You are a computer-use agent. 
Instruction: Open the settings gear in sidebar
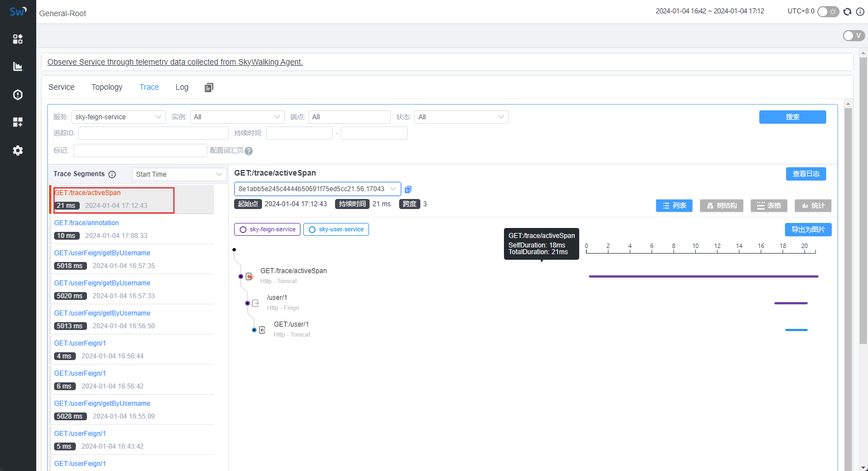point(18,150)
